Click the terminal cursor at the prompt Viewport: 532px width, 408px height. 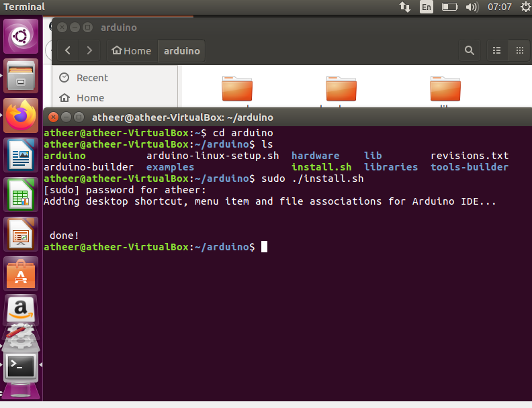pyautogui.click(x=264, y=247)
